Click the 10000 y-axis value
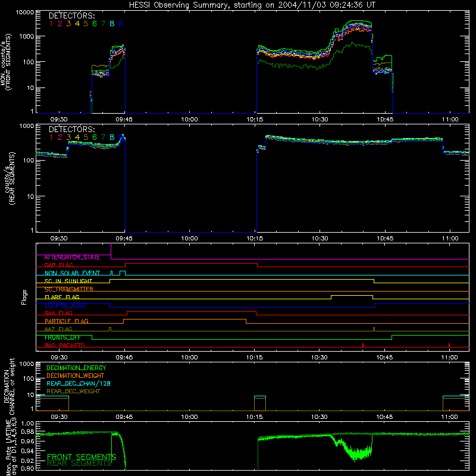Viewport: 476px width, 476px height. click(25, 12)
